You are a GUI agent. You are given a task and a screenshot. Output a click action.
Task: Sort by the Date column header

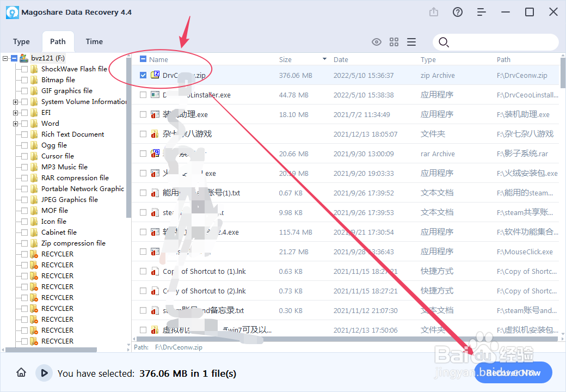point(341,59)
